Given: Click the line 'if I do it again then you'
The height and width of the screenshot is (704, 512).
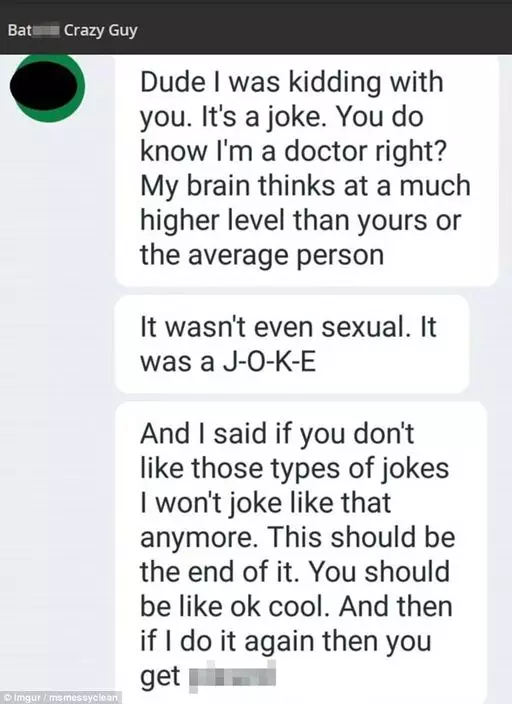Looking at the screenshot, I should coord(286,641).
